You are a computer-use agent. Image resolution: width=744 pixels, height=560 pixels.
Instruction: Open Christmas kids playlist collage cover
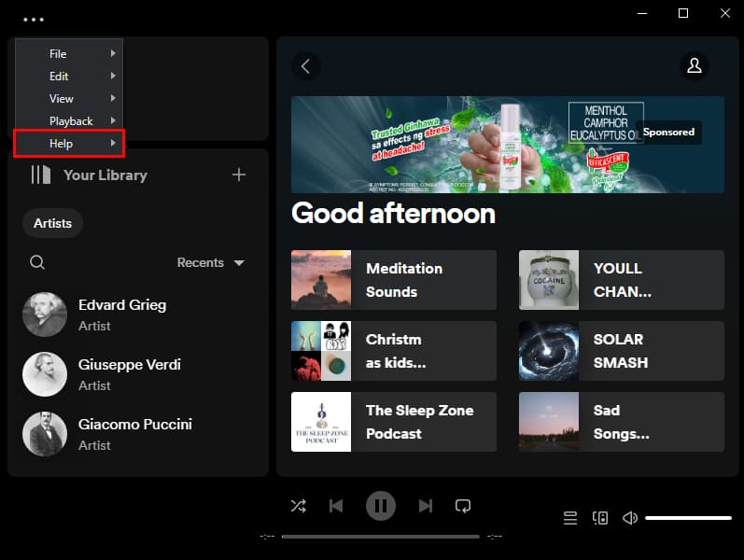click(x=321, y=351)
